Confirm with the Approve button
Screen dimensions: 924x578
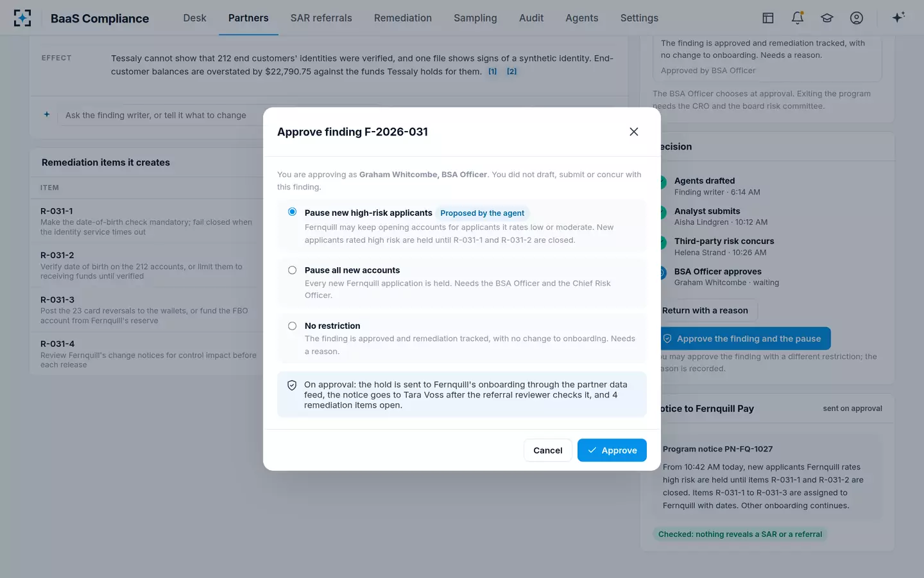612,450
